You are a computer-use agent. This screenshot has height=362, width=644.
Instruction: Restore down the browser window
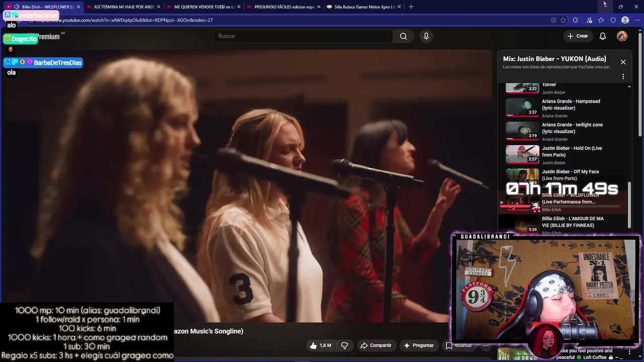click(x=620, y=7)
